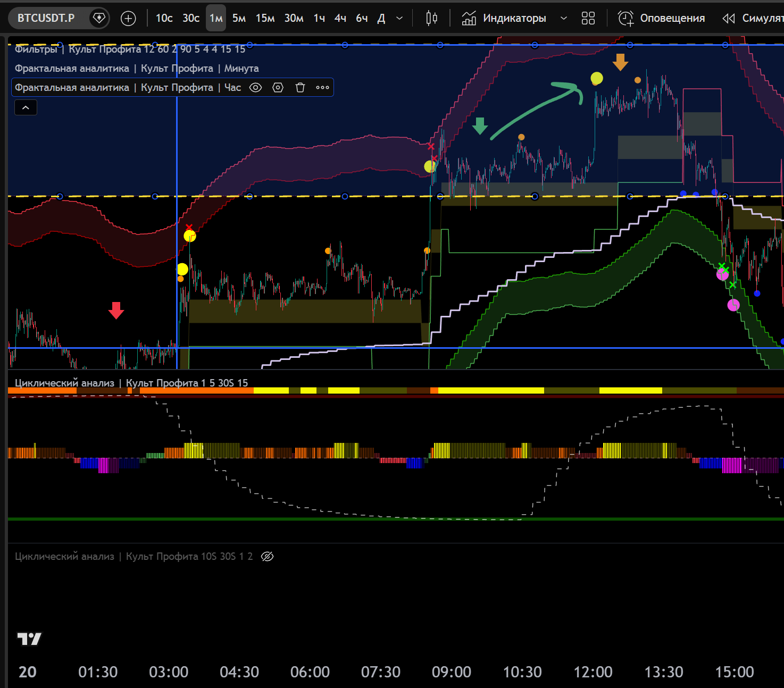Open settings of Фрактальная аналитика Час indicator

(278, 88)
